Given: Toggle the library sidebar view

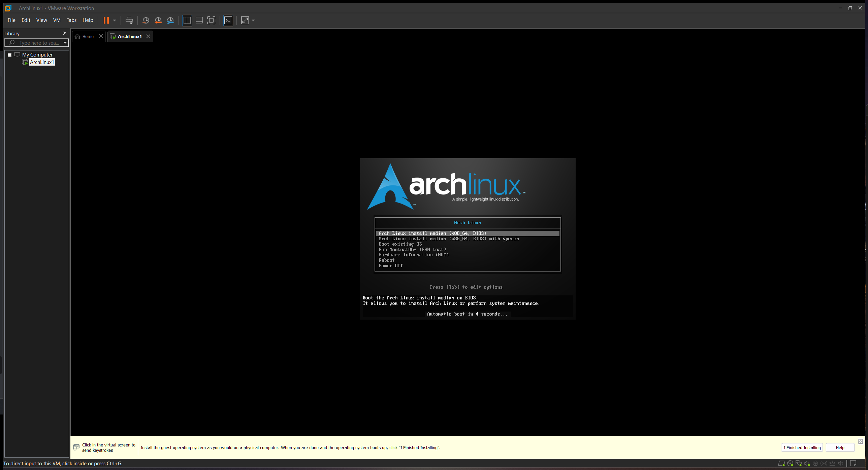Looking at the screenshot, I should [x=187, y=20].
